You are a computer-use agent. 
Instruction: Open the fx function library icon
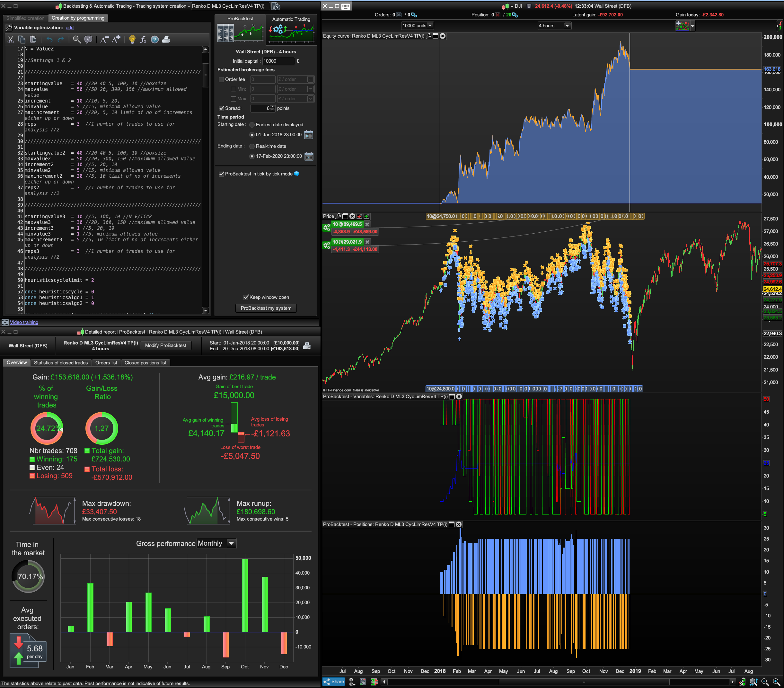[x=143, y=40]
